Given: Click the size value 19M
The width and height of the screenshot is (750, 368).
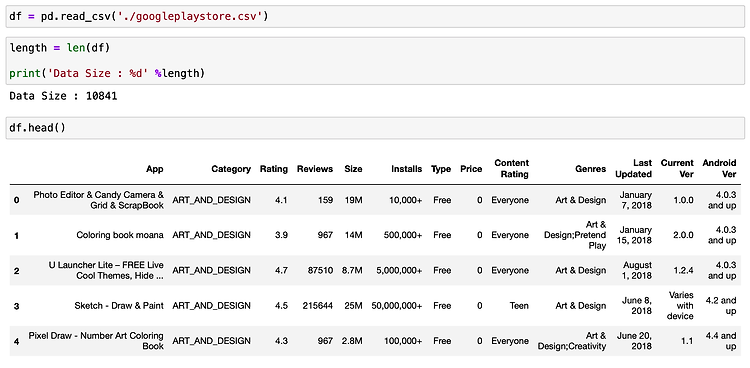Looking at the screenshot, I should coord(353,200).
